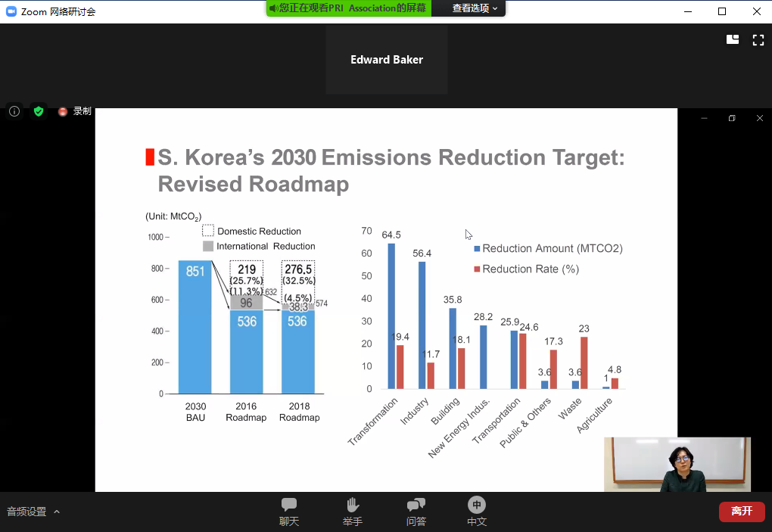This screenshot has height=532, width=772.
Task: Select the Edward Baker video tile
Action: [x=386, y=60]
